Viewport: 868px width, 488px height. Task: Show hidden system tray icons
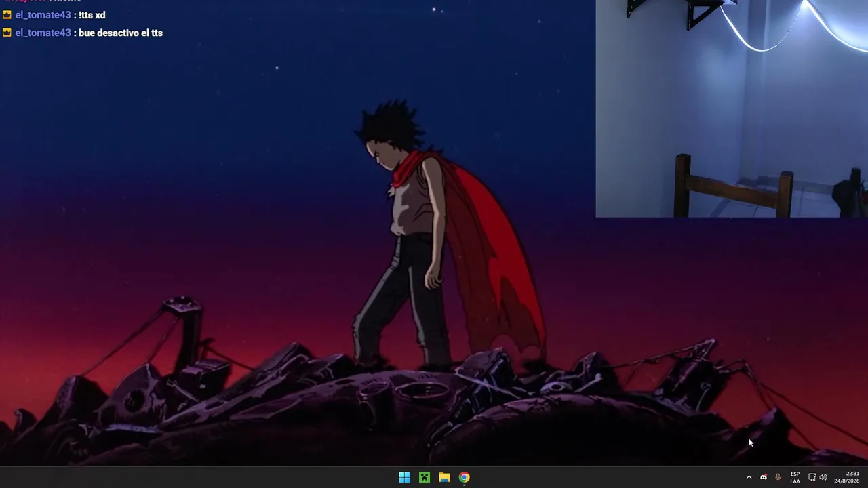(x=749, y=477)
